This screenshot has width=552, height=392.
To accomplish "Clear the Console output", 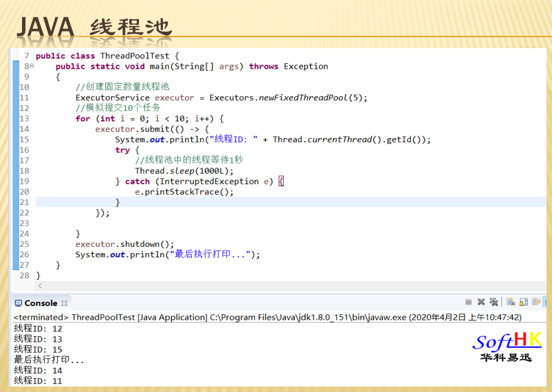I will coord(511,302).
